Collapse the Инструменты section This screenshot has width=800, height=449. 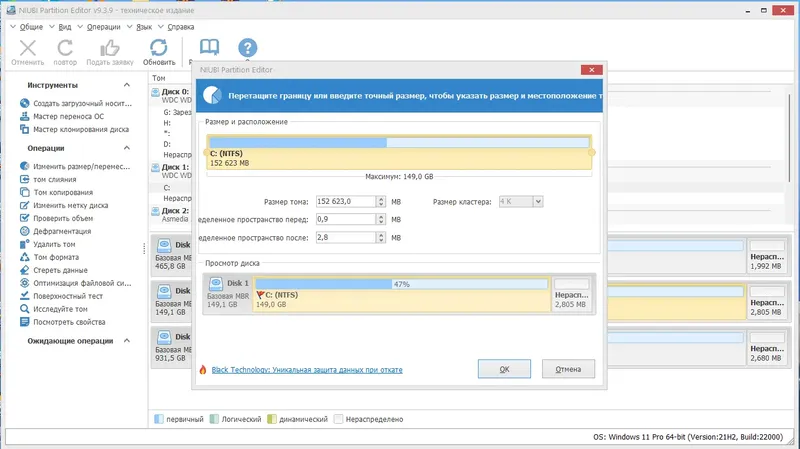pos(127,85)
